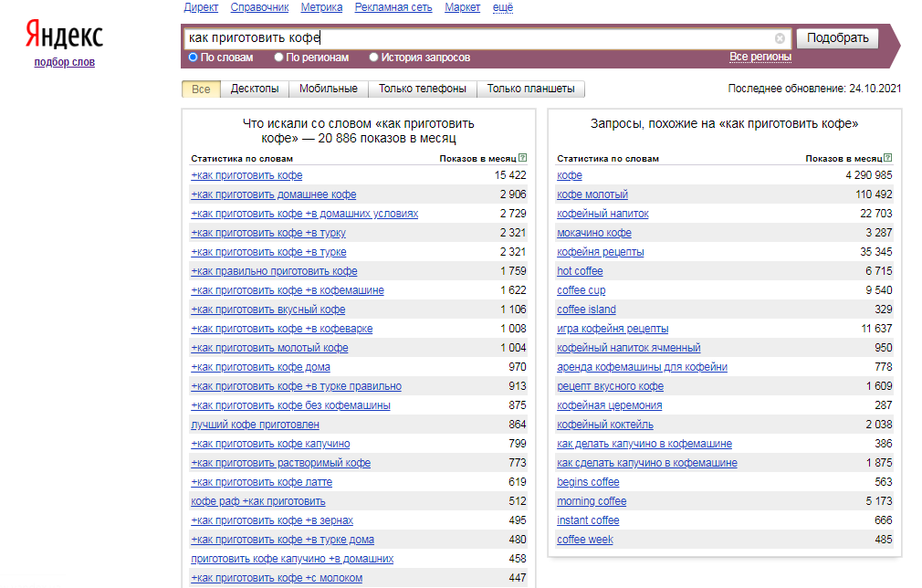Open similar query 'мокачино кофе'
The height and width of the screenshot is (588, 922).
[x=594, y=233]
